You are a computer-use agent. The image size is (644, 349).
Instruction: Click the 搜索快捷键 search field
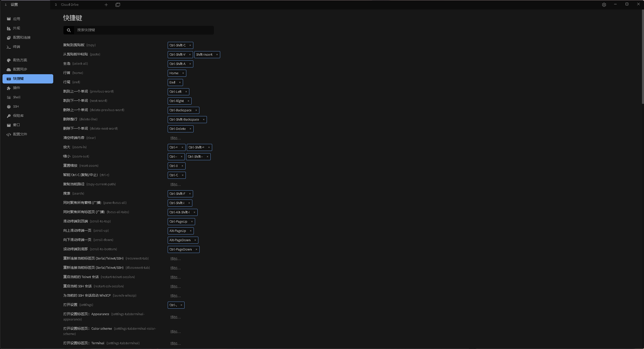tap(144, 30)
